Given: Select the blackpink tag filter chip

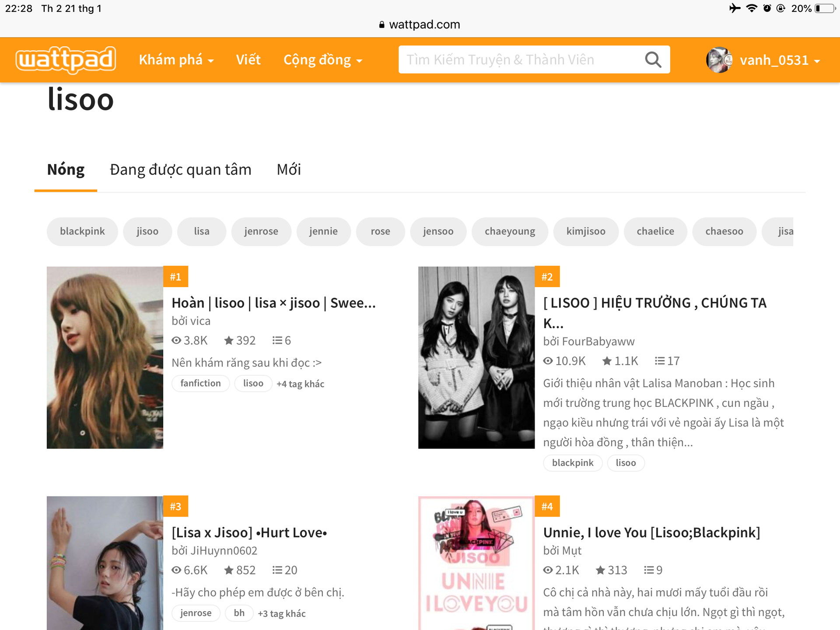Looking at the screenshot, I should pos(82,231).
